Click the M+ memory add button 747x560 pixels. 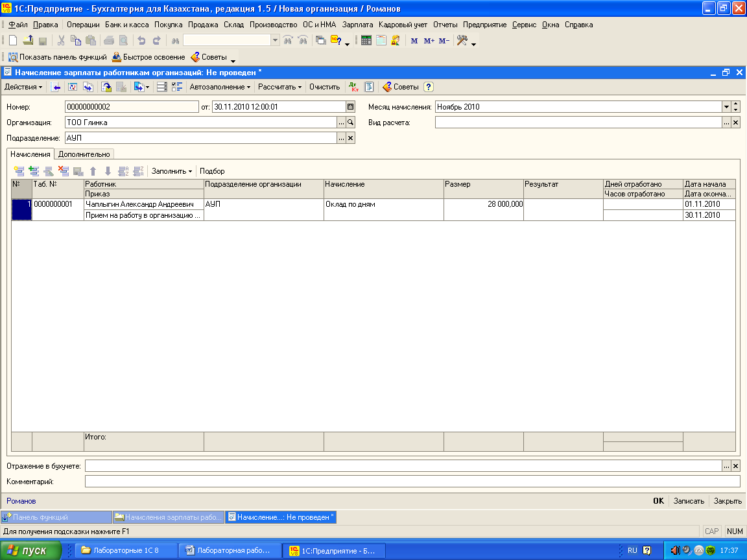coord(429,41)
